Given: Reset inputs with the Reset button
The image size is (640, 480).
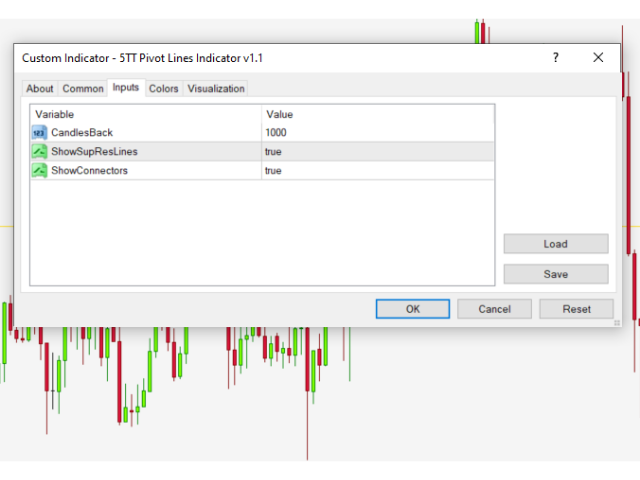Looking at the screenshot, I should (x=576, y=309).
